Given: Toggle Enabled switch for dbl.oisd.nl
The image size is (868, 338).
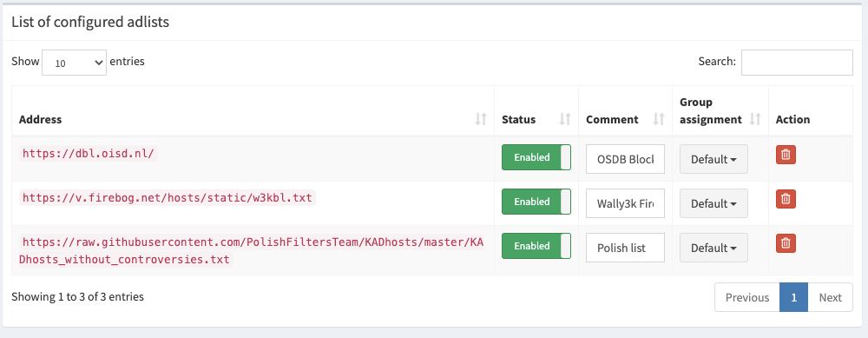Looking at the screenshot, I should tap(536, 157).
